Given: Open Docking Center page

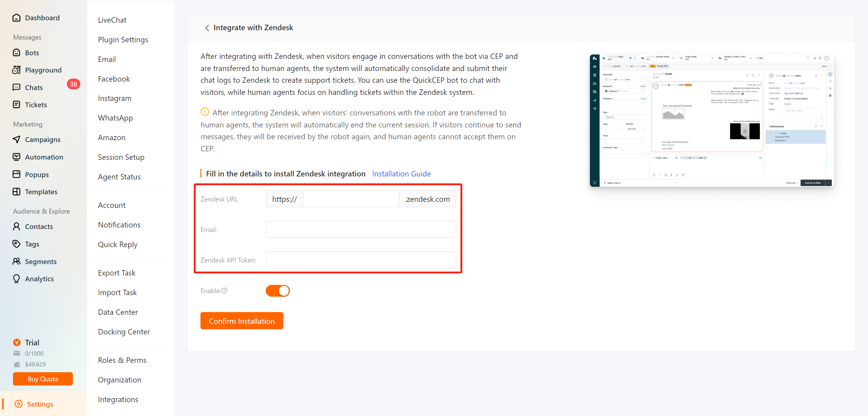Looking at the screenshot, I should [124, 332].
